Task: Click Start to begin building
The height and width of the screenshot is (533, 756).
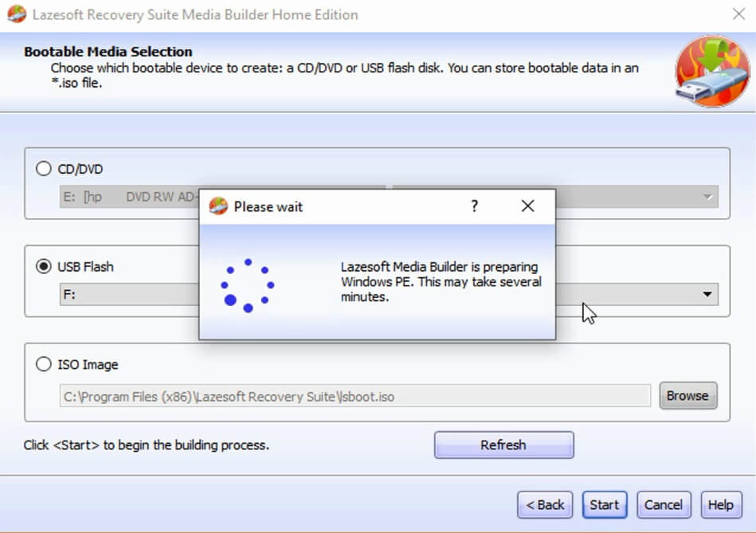Action: pyautogui.click(x=605, y=504)
